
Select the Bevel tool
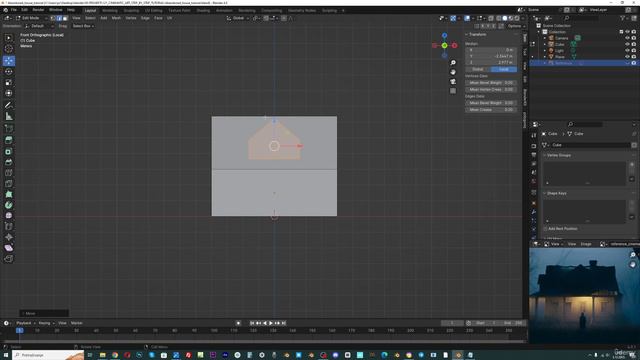(x=9, y=162)
